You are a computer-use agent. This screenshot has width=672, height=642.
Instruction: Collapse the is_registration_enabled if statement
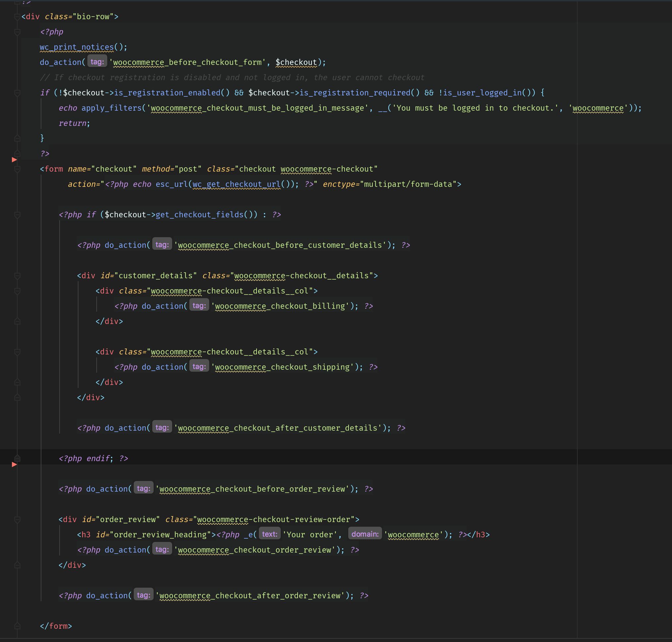(18, 93)
